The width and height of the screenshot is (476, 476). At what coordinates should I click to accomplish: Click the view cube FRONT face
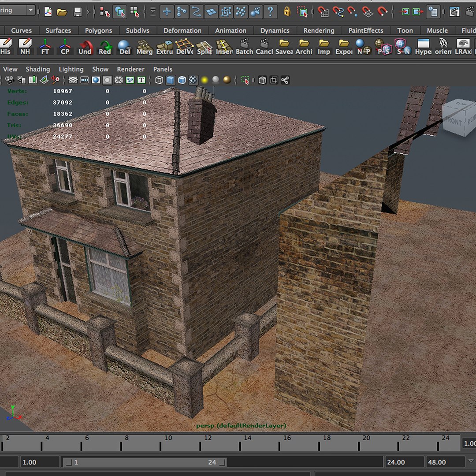pos(453,122)
